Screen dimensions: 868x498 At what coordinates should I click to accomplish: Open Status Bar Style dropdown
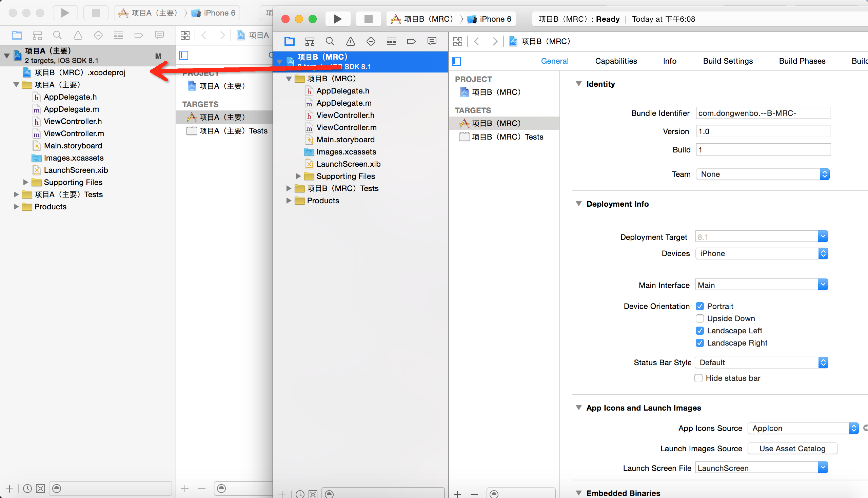[762, 362]
